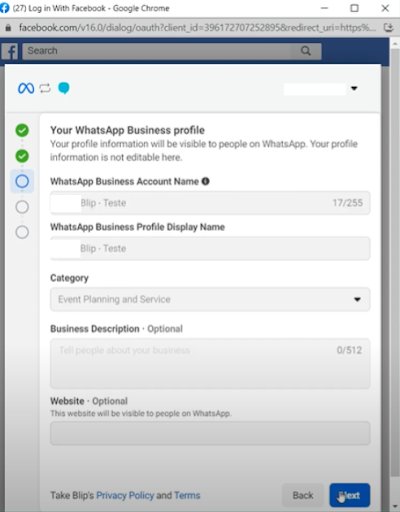Select the current step blue circle
The width and height of the screenshot is (400, 512).
(22, 181)
